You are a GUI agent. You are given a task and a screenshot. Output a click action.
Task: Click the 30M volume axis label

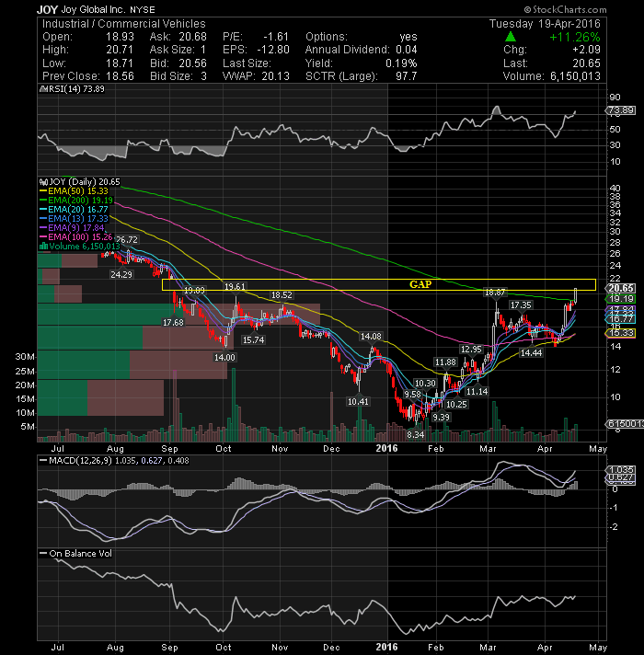point(25,357)
